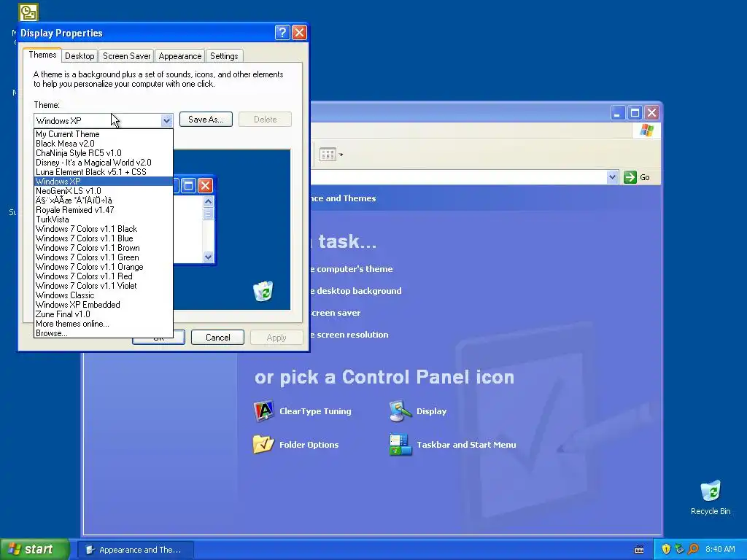Select the Themes tab

[42, 55]
